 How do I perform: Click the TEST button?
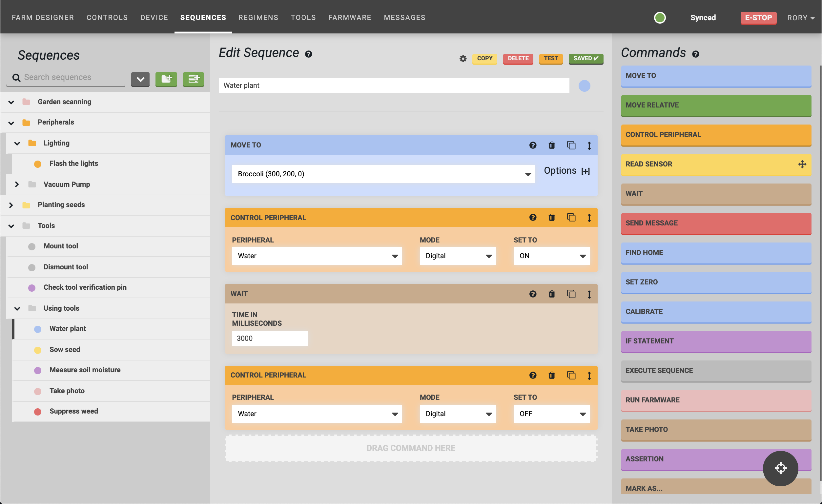tap(550, 59)
